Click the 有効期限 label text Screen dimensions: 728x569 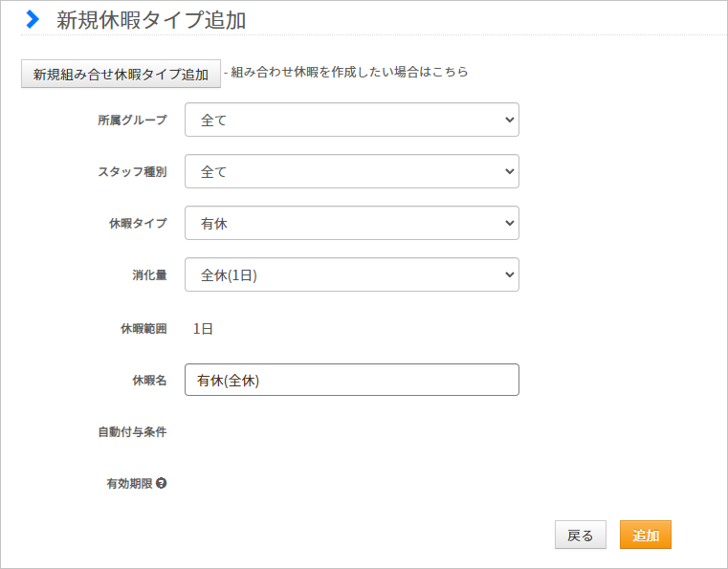coord(129,484)
